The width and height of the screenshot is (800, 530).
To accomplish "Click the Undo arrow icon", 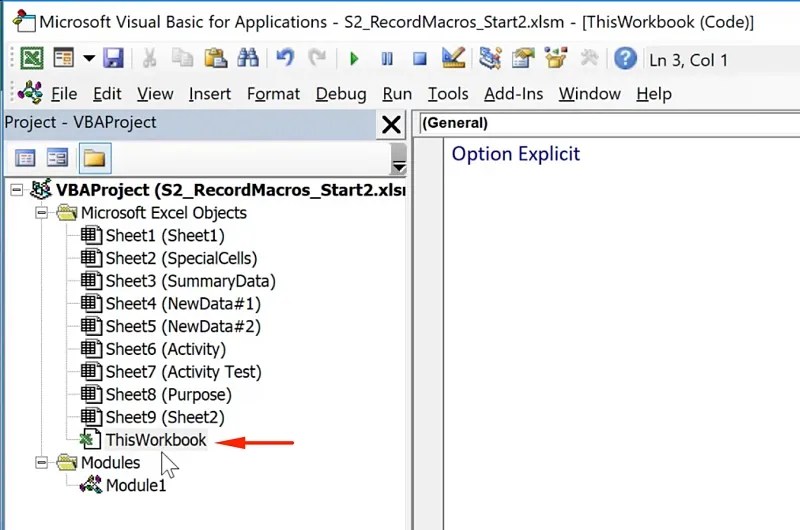I will point(285,59).
